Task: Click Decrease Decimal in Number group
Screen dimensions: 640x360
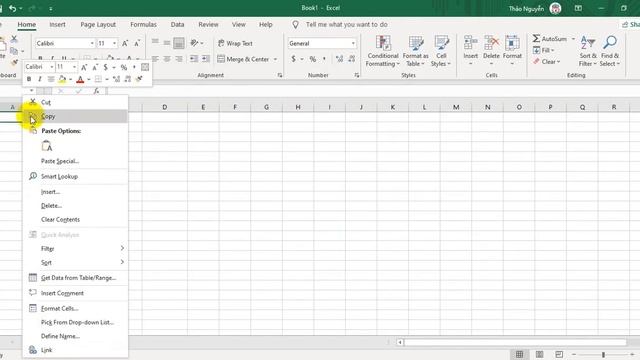Action: pyautogui.click(x=352, y=59)
